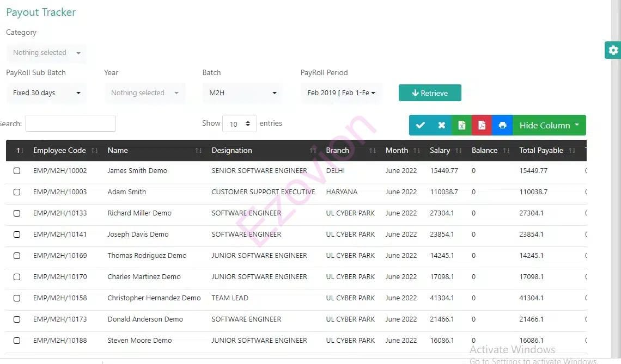Open the Hide Column menu button
The image size is (621, 364).
pos(549,125)
